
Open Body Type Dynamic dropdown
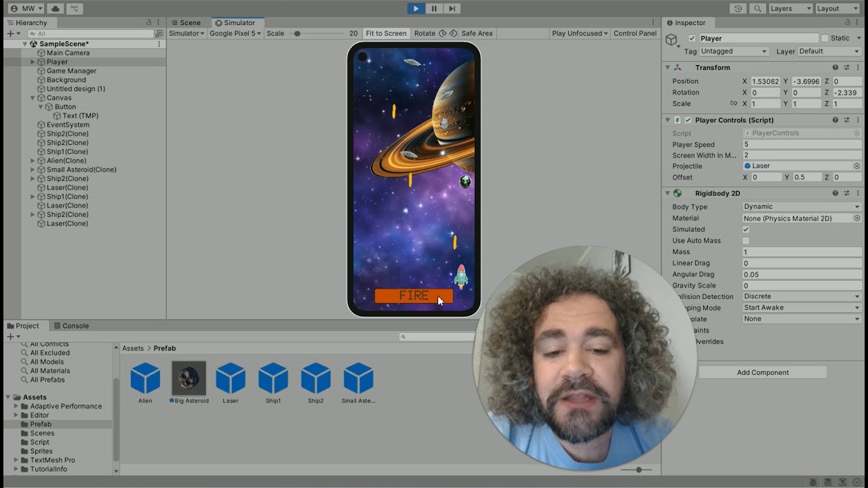point(802,207)
